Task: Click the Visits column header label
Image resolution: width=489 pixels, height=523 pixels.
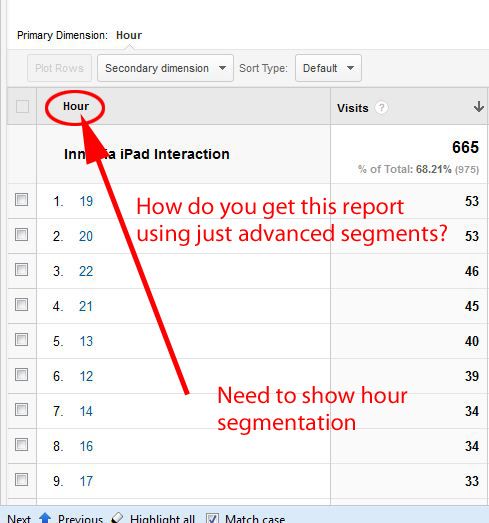Action: coord(353,108)
